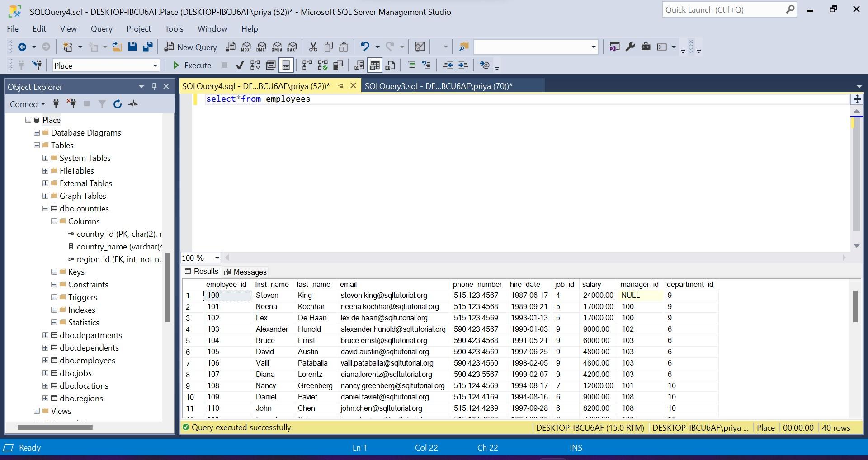Open an Analysis Services MDX query

[x=246, y=47]
